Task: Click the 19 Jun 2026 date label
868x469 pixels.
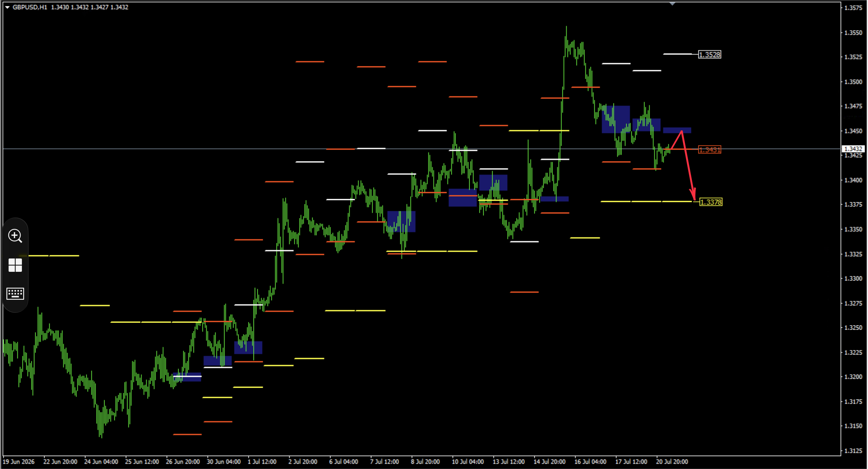Action: 18,462
